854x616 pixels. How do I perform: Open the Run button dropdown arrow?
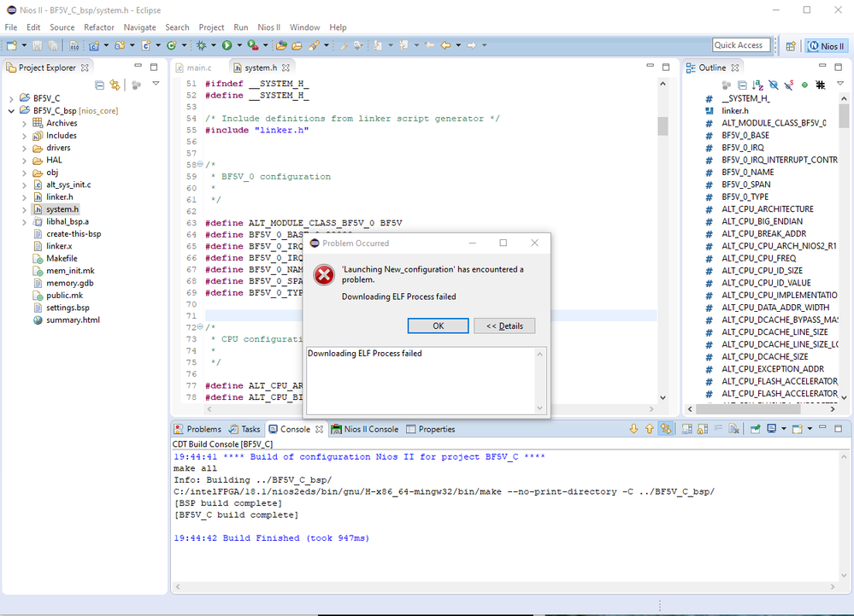pos(239,45)
